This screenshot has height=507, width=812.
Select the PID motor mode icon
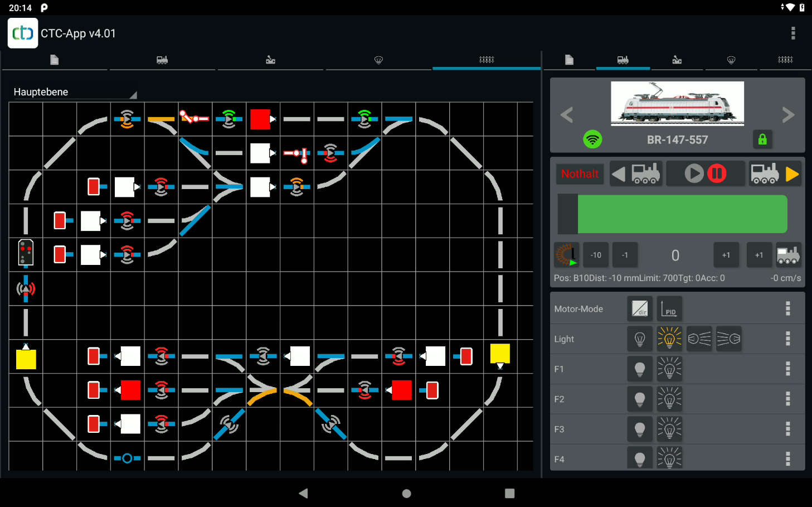pos(669,308)
